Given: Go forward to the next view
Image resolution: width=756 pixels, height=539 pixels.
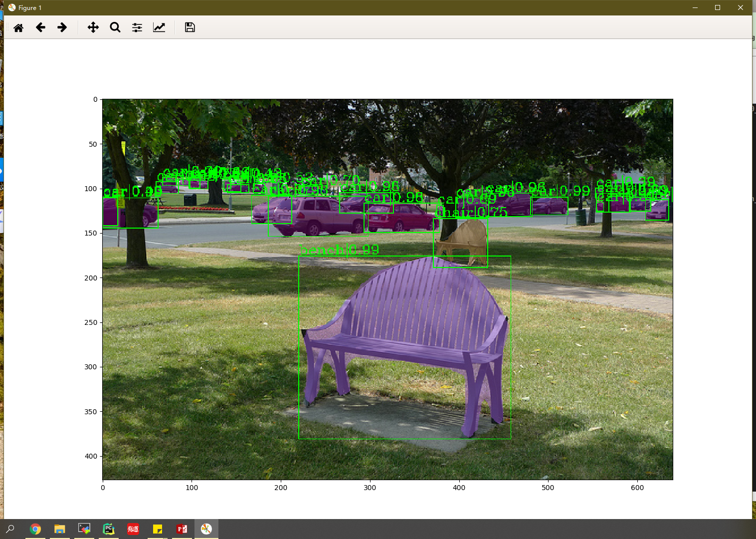Looking at the screenshot, I should click(62, 27).
